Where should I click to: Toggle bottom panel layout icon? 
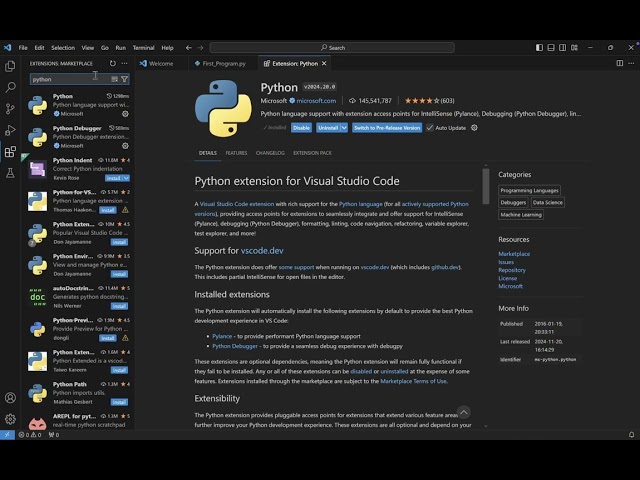pos(551,48)
